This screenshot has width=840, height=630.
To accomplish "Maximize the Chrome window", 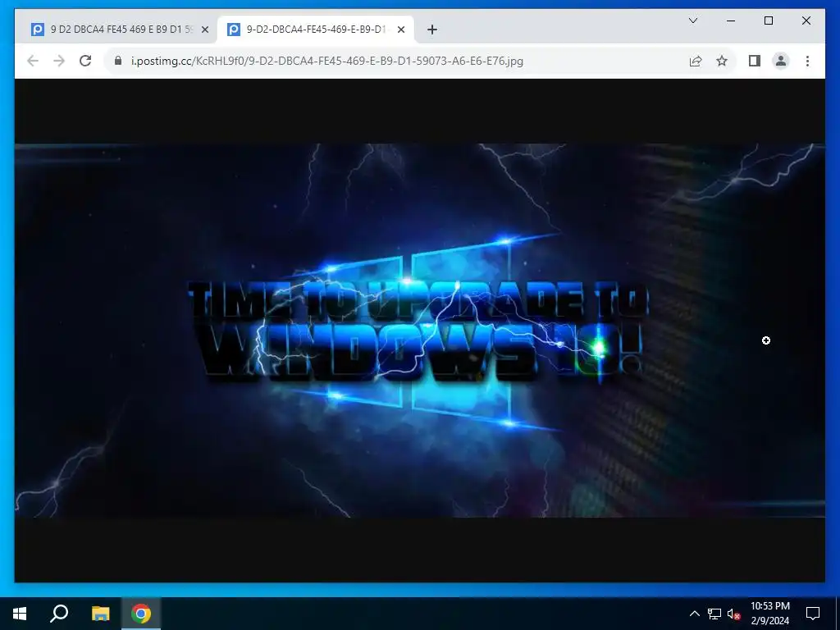I will coord(768,21).
